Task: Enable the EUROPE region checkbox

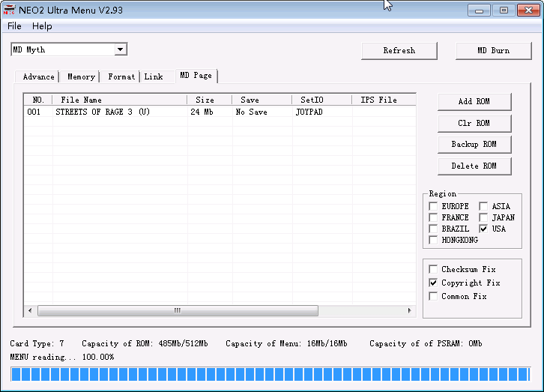Action: pyautogui.click(x=433, y=207)
